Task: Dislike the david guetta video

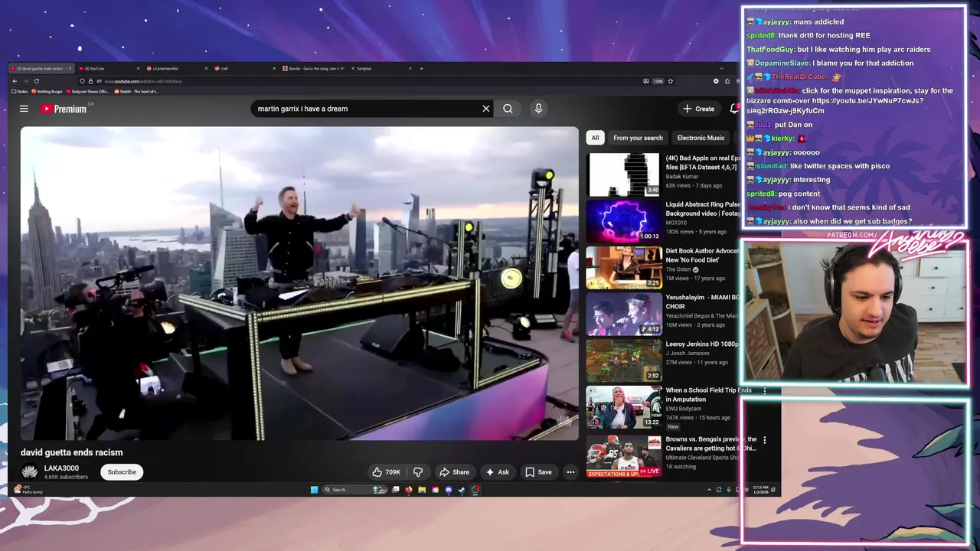Action: tap(418, 472)
